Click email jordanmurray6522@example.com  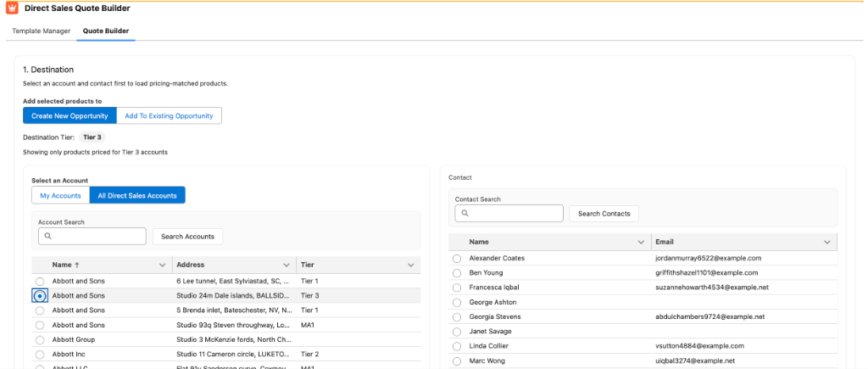pos(709,258)
